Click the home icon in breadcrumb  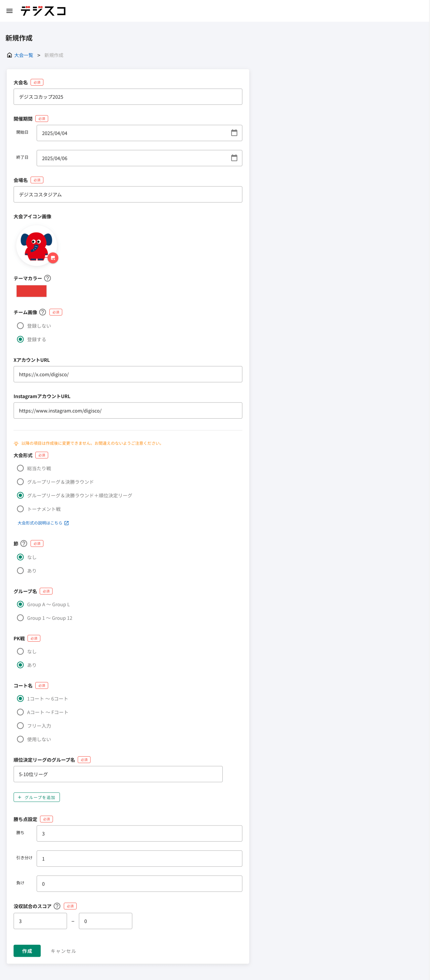point(9,55)
